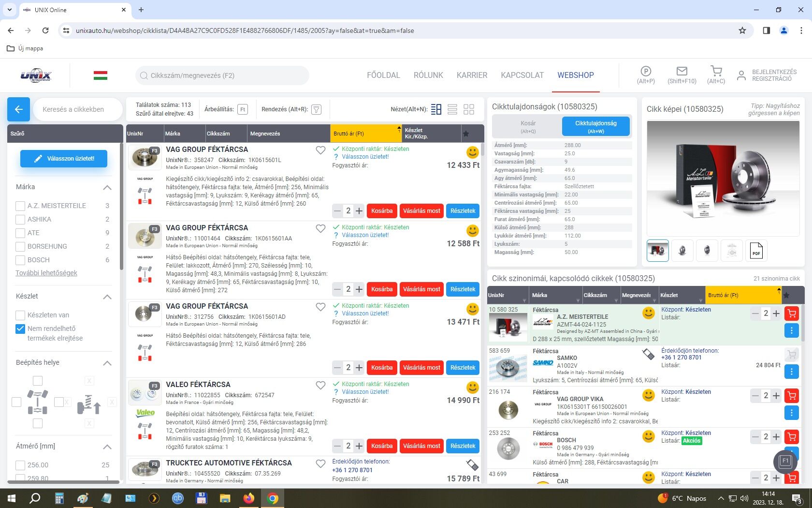Image resolution: width=812 pixels, height=508 pixels.
Task: Focus the Cikkszám/megnevezés search field
Action: pyautogui.click(x=222, y=75)
